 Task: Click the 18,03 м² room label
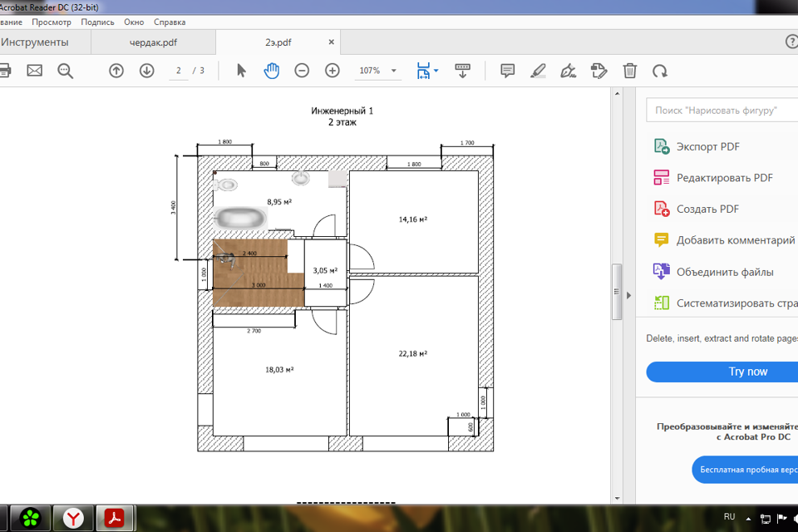pyautogui.click(x=279, y=370)
